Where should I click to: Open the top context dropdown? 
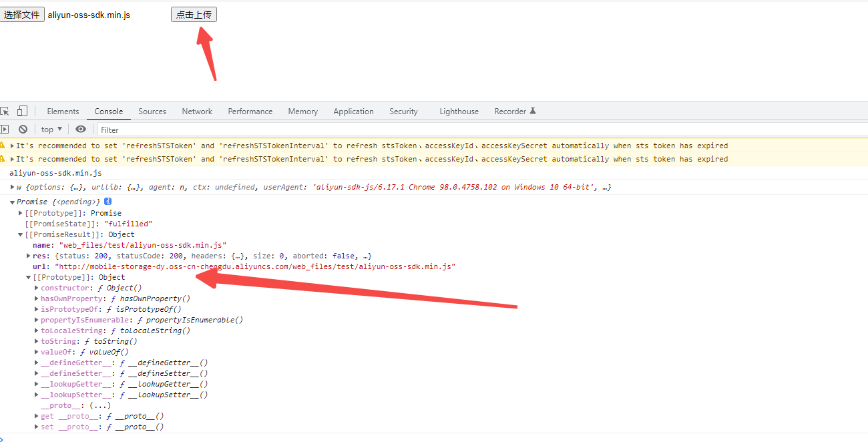(51, 130)
